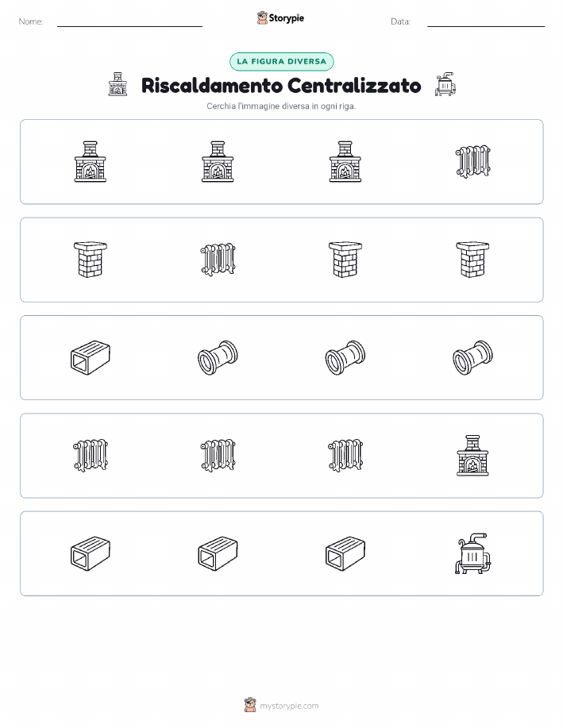Screen dimensions: 563x728
Task: Click the Data input line
Action: (486, 21)
